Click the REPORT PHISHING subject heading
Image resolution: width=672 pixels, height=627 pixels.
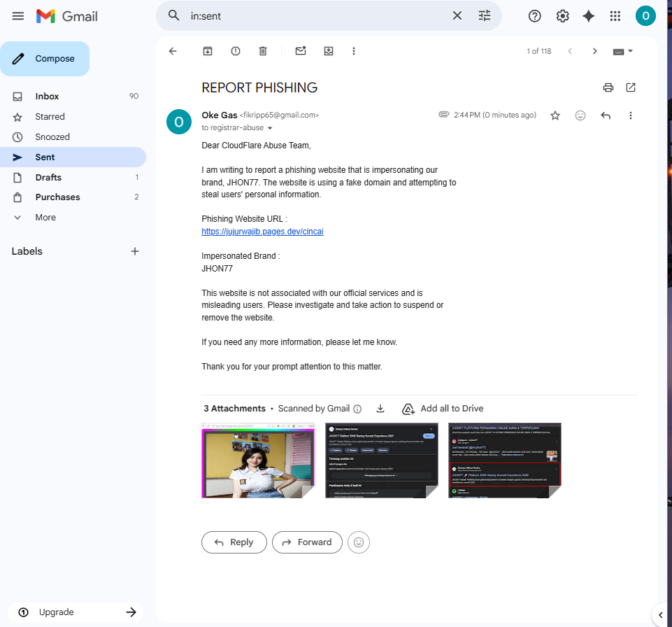tap(259, 88)
